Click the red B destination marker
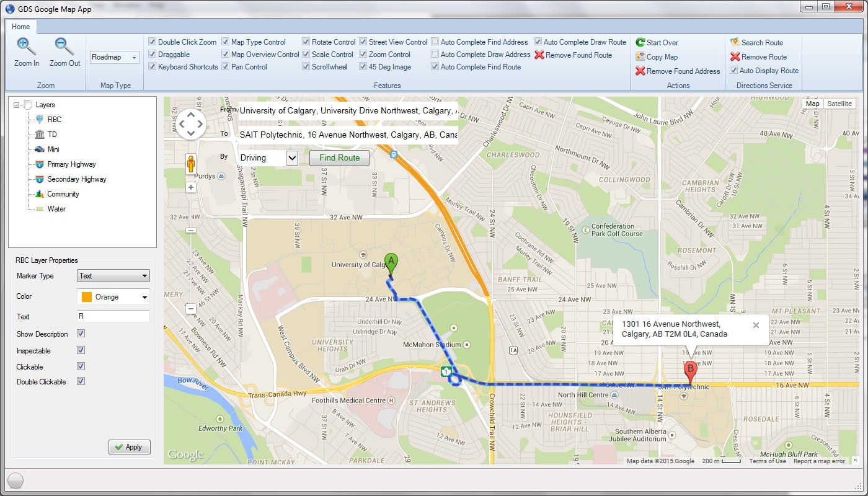This screenshot has width=868, height=496. 690,374
